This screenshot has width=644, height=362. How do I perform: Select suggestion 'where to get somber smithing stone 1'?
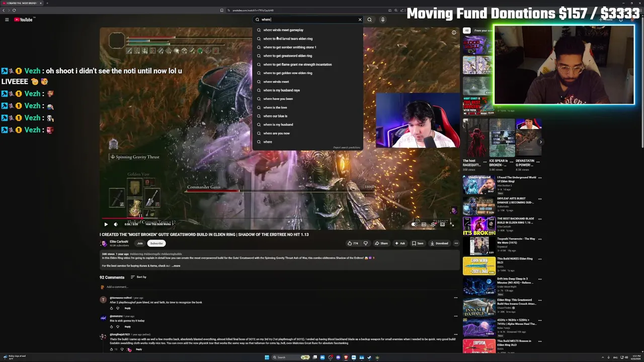[307, 47]
